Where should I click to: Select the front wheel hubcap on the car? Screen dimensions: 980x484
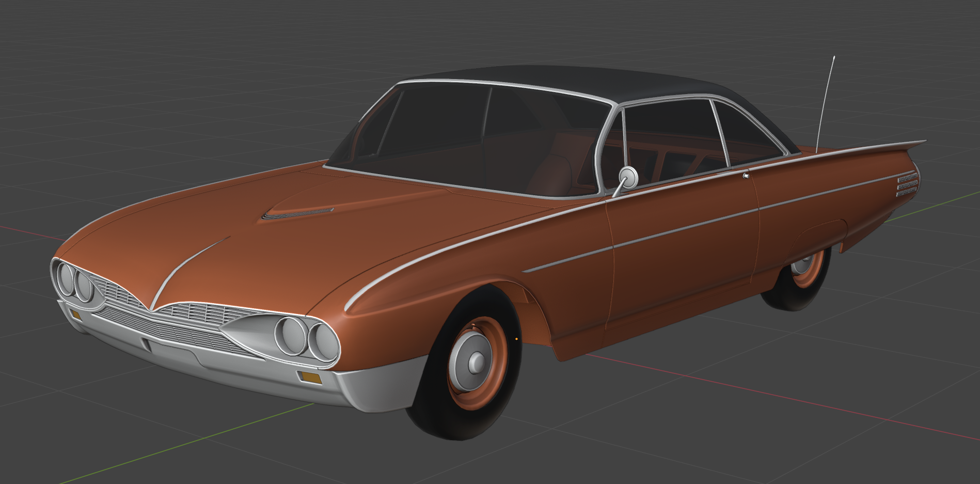point(470,361)
